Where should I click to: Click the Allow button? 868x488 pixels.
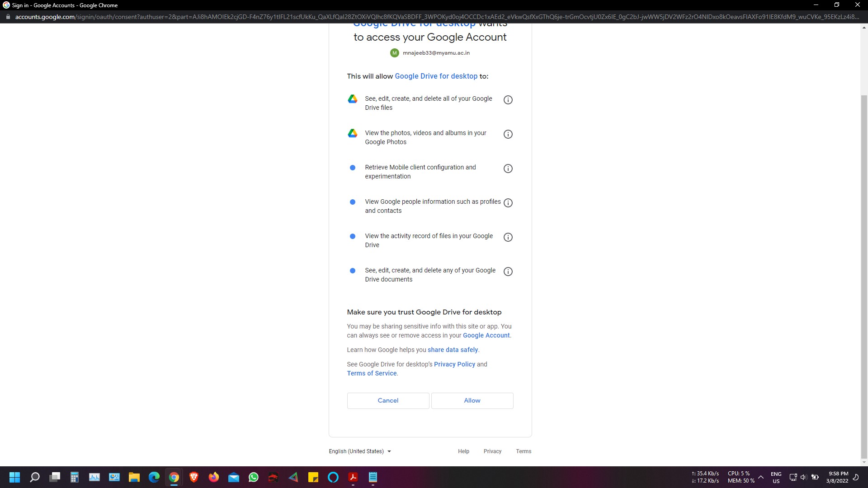pyautogui.click(x=472, y=400)
